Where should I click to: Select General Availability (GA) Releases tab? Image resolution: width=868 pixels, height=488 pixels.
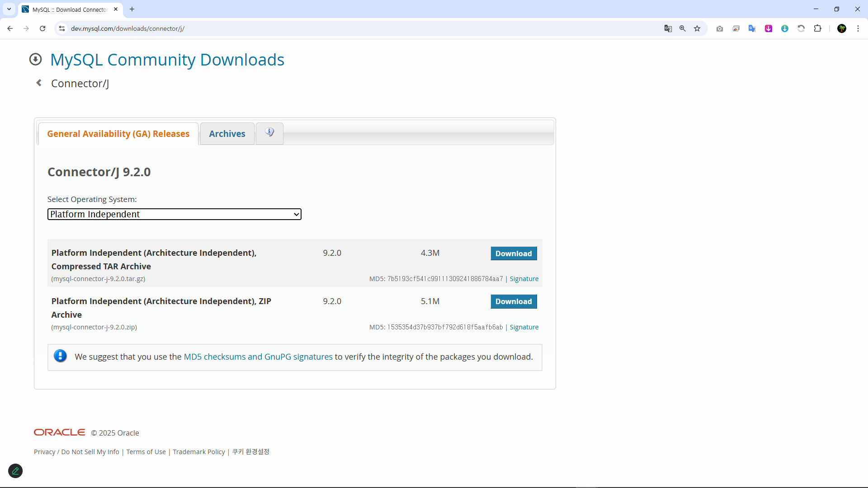tap(118, 134)
